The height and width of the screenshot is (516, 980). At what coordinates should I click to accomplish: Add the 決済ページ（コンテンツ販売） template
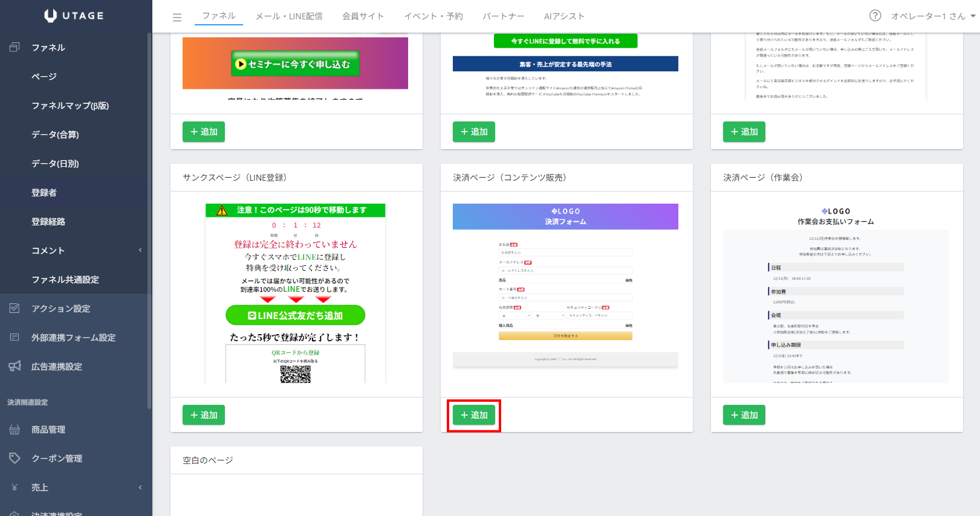coord(474,415)
